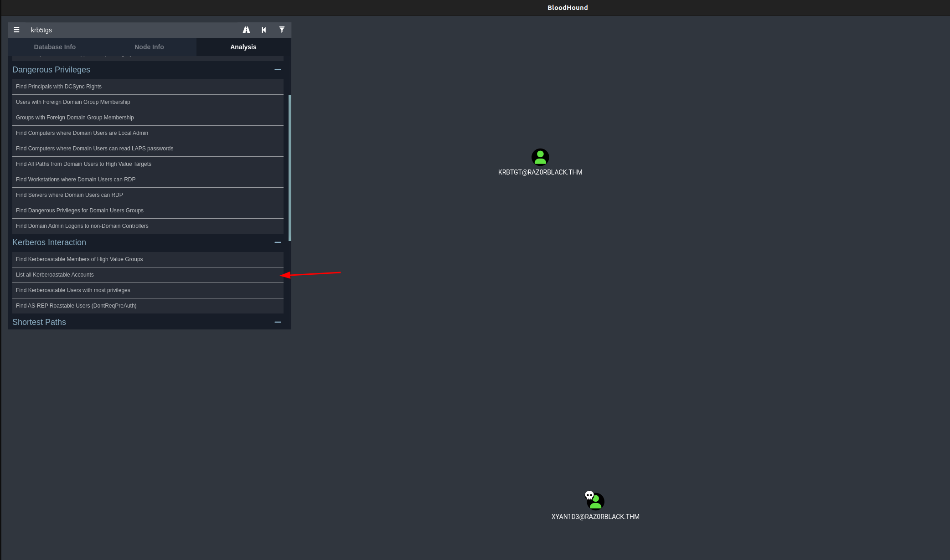This screenshot has width=950, height=560.
Task: Click the KRBTGT@RAZ0RBLACK.THM node label
Action: (x=540, y=172)
